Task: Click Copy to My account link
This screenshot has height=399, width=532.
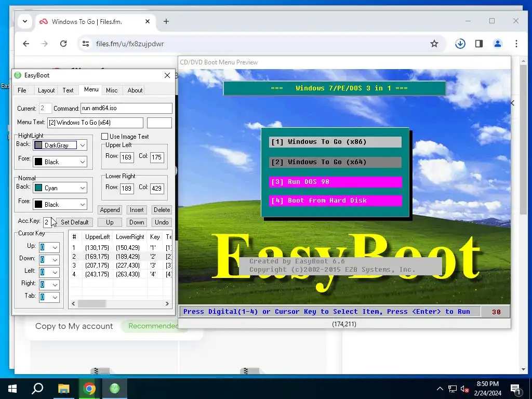Action: [74, 326]
